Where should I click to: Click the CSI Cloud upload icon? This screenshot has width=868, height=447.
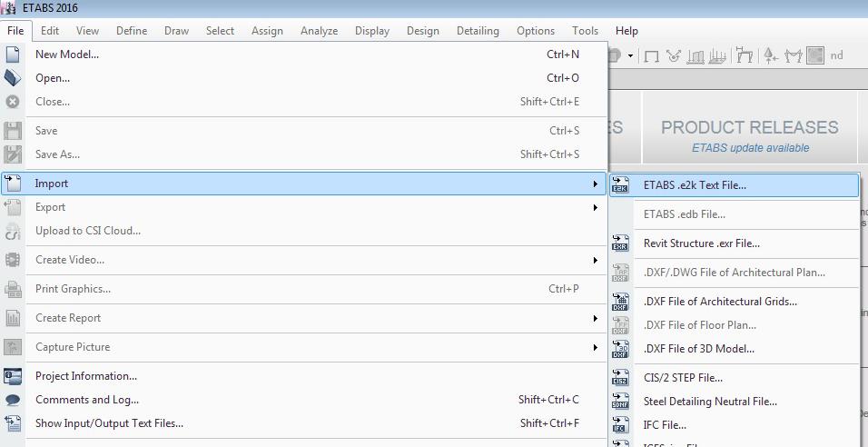pyautogui.click(x=12, y=231)
